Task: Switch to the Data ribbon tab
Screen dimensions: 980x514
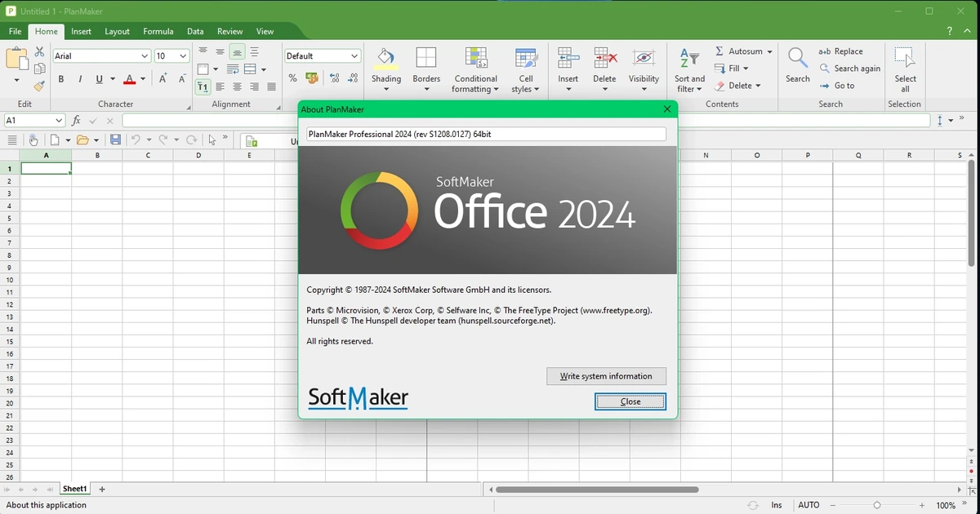Action: click(195, 31)
